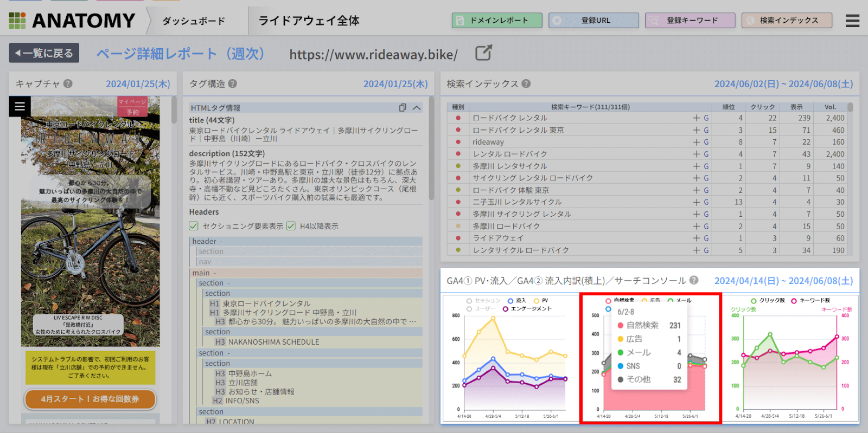The height and width of the screenshot is (433, 868).
Task: Click 一覧に戻る back button
Action: pyautogui.click(x=44, y=53)
